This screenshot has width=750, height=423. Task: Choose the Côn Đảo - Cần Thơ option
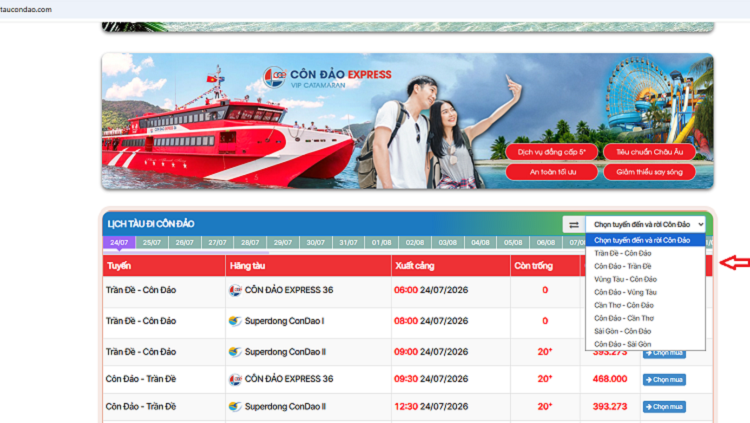[x=645, y=318]
